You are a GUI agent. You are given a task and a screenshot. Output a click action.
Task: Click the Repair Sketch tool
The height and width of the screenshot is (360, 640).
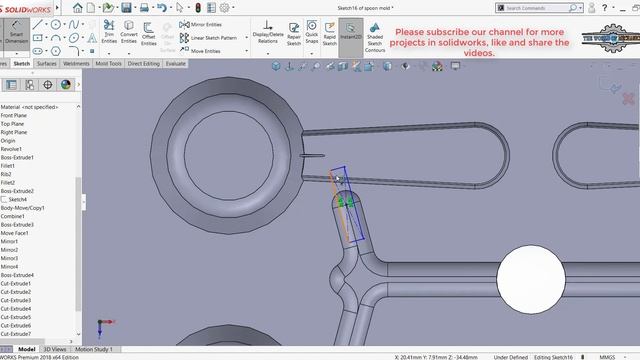click(x=293, y=33)
